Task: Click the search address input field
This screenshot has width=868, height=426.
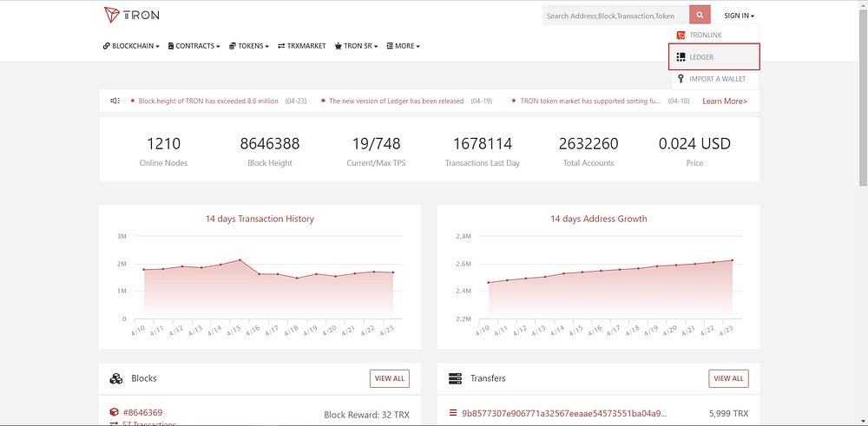Action: coord(615,16)
